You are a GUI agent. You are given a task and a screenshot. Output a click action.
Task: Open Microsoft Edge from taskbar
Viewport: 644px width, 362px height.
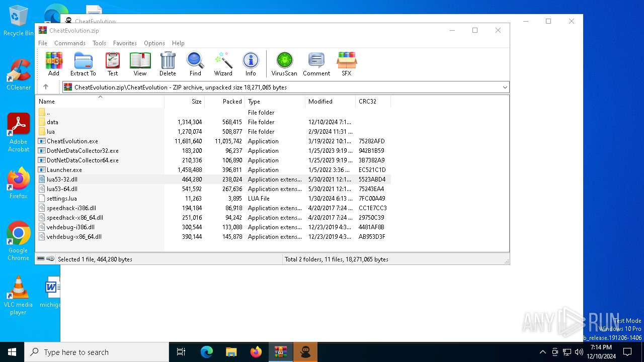coord(207,352)
